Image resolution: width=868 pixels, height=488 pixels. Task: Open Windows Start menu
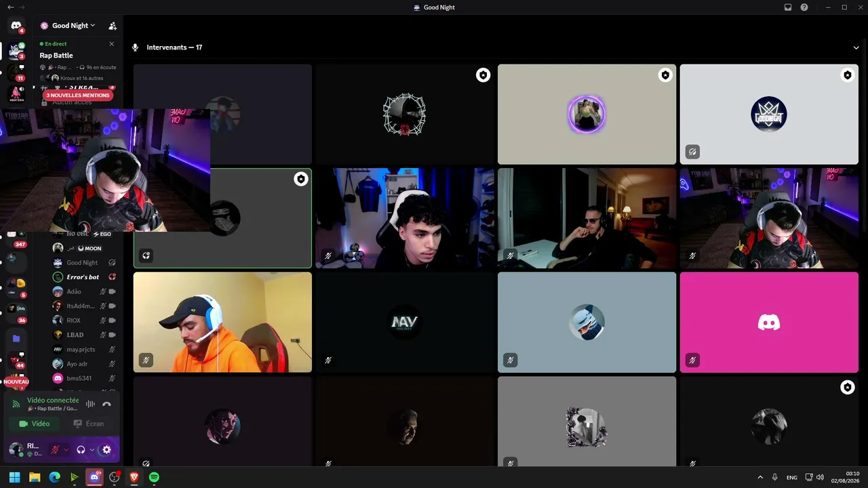pos(14,477)
